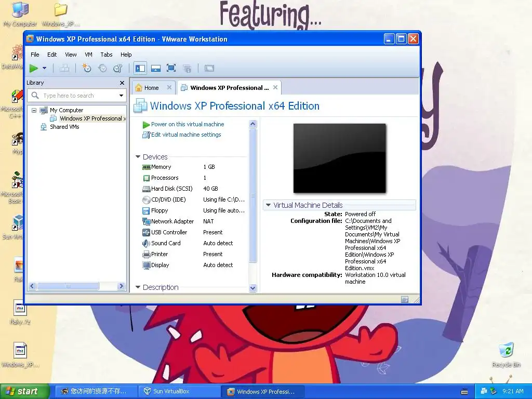The height and width of the screenshot is (399, 532).
Task: Click the Floppy device entry
Action: click(193, 210)
